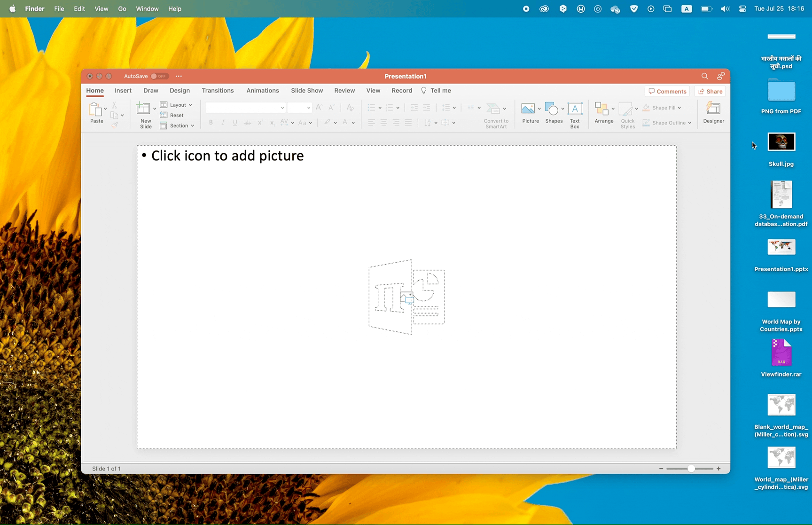
Task: Click the Picture icon in ribbon
Action: pyautogui.click(x=528, y=110)
